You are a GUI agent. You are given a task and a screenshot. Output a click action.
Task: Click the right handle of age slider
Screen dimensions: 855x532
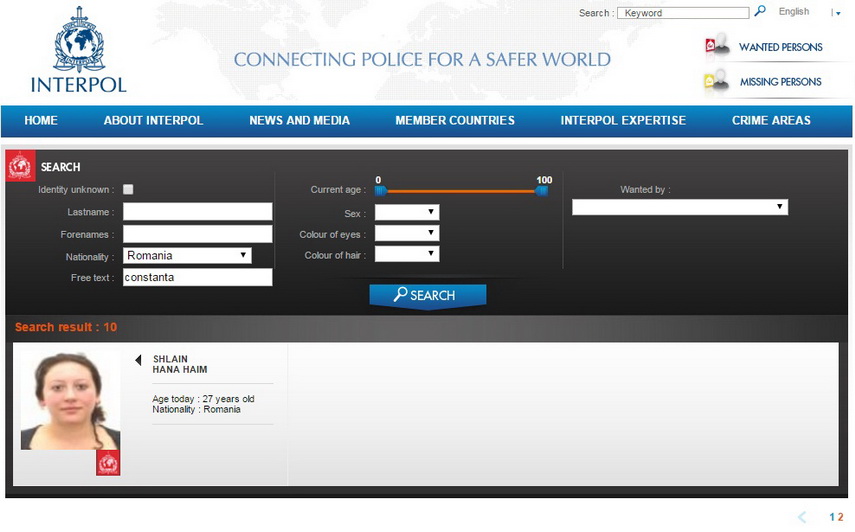tap(542, 190)
